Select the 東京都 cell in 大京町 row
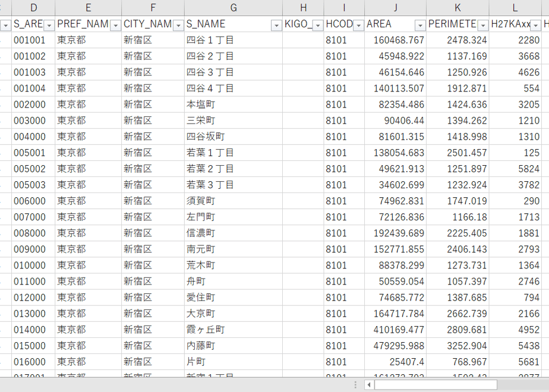Image resolution: width=549 pixels, height=392 pixels. click(88, 314)
